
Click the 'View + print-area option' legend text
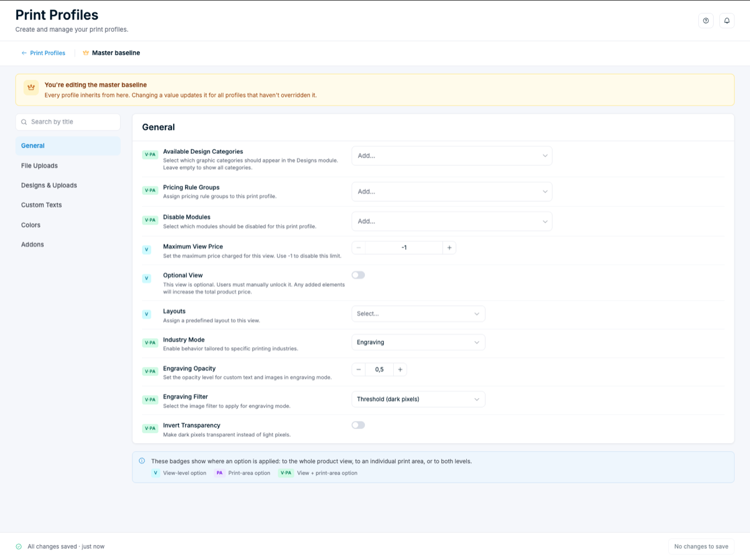click(327, 473)
